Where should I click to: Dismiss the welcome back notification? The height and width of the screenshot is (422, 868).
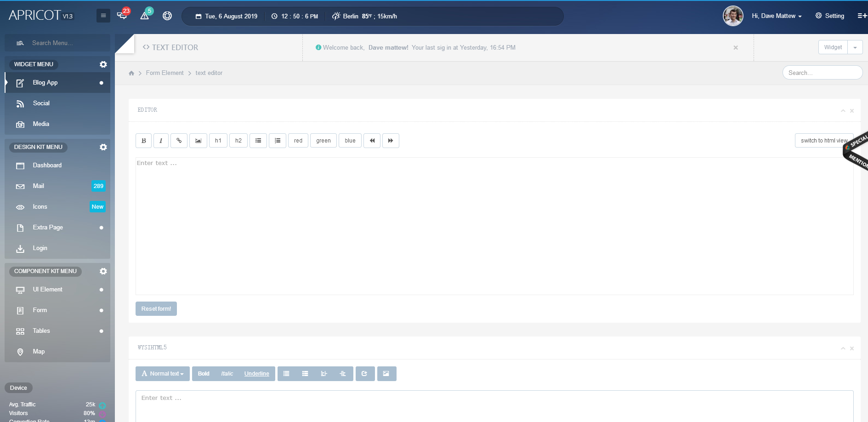click(736, 48)
